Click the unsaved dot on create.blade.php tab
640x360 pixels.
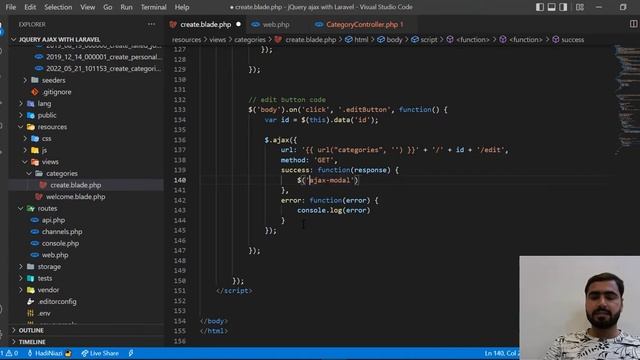(238, 24)
